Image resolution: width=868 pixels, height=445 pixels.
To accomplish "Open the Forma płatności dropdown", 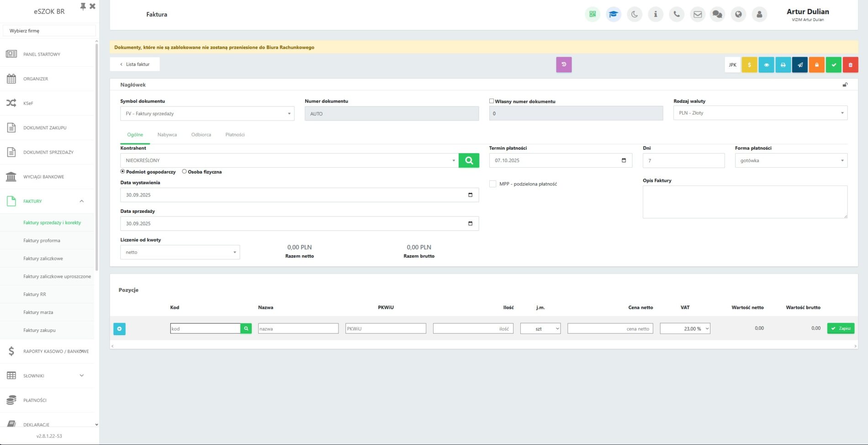I will tap(791, 160).
